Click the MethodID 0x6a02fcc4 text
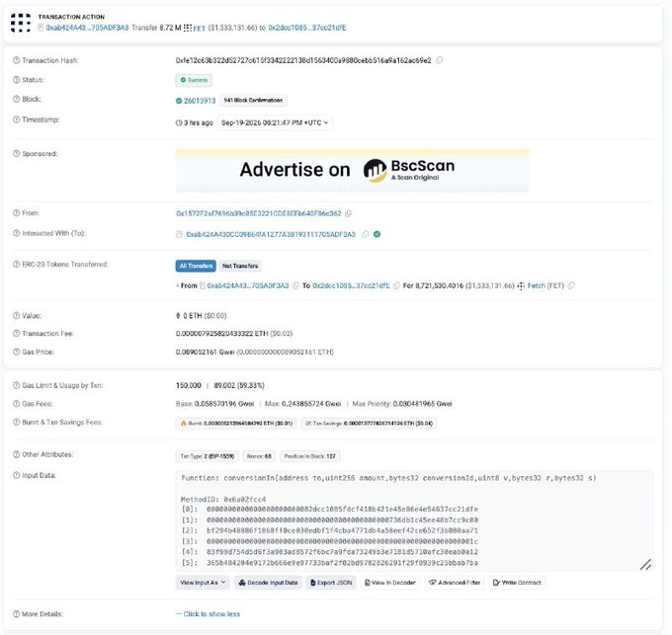Image resolution: width=672 pixels, height=635 pixels. point(223,500)
